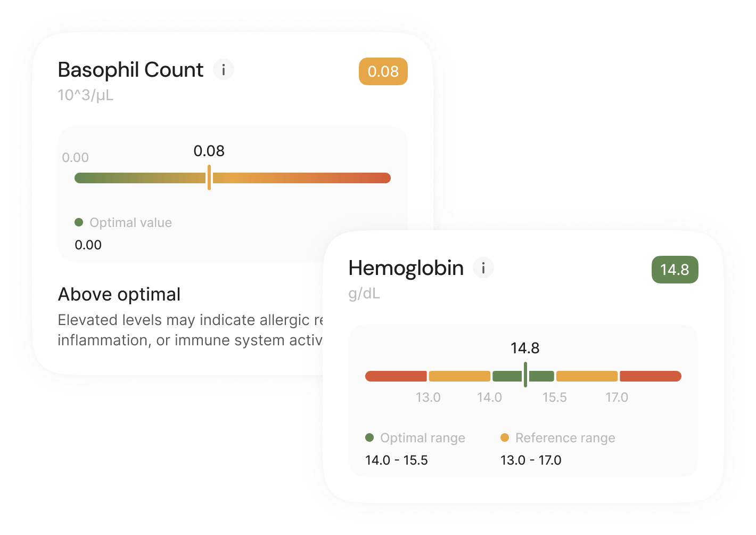This screenshot has width=756, height=535.
Task: Click the Above optimal heading
Action: click(119, 294)
